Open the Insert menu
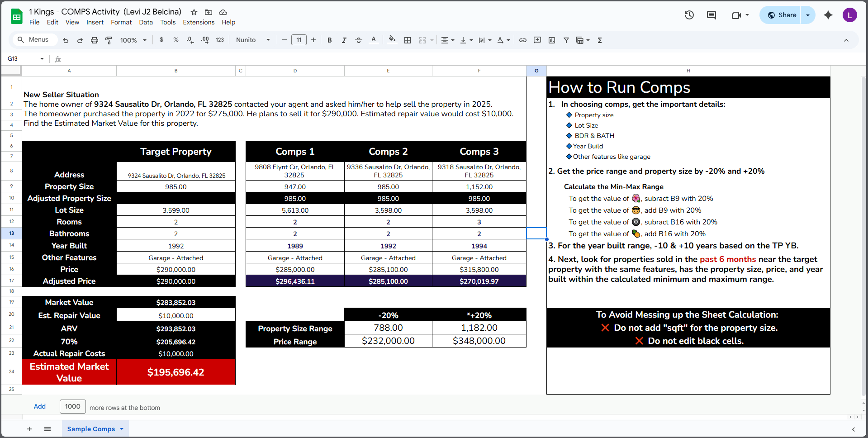The image size is (868, 438). click(95, 22)
